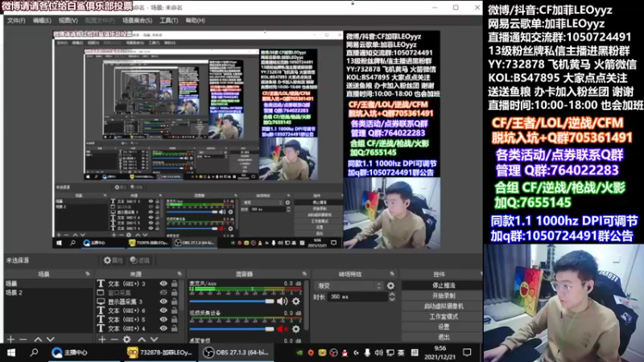Viewport: 644px width, 362px height.
Task: Click the 停止推流 stop streaming button
Action: click(x=444, y=286)
